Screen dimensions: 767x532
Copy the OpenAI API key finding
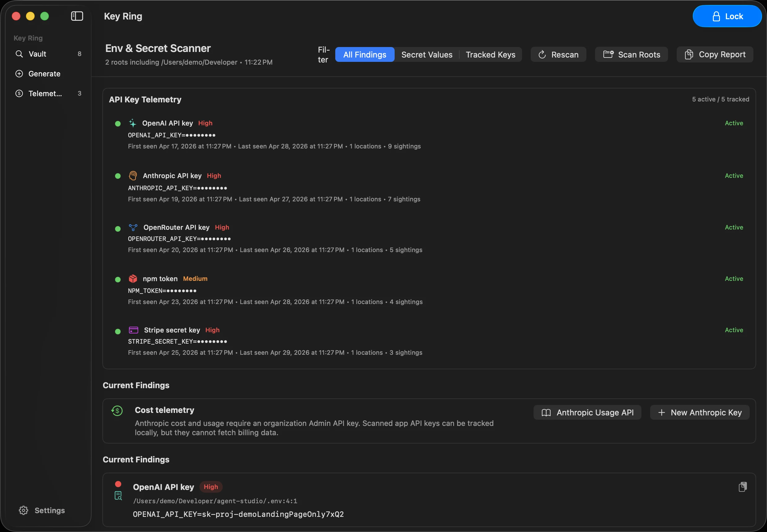coord(743,487)
